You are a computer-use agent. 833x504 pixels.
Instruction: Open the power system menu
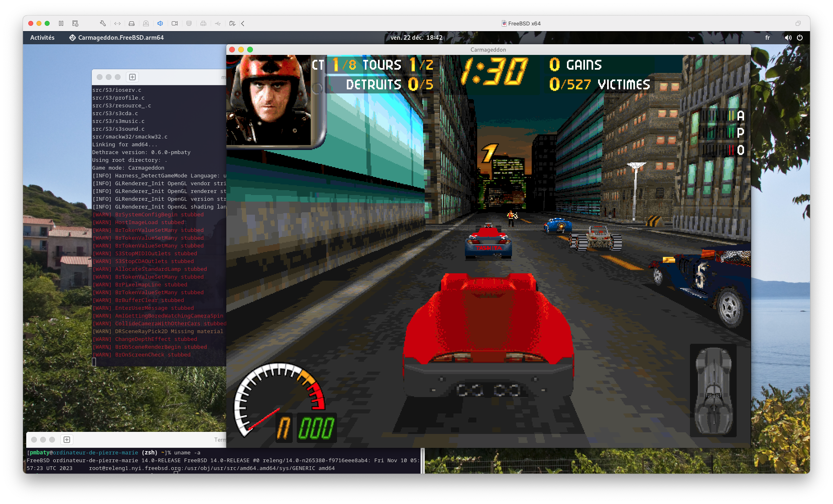pos(800,37)
